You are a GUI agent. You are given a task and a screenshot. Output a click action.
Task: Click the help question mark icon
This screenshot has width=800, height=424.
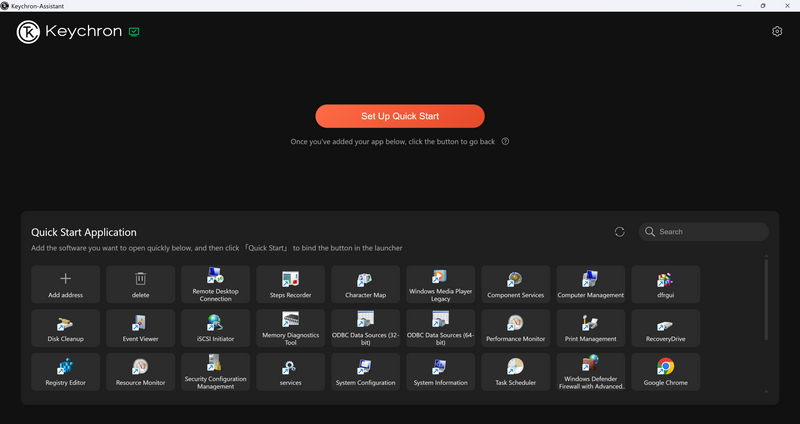click(x=505, y=141)
